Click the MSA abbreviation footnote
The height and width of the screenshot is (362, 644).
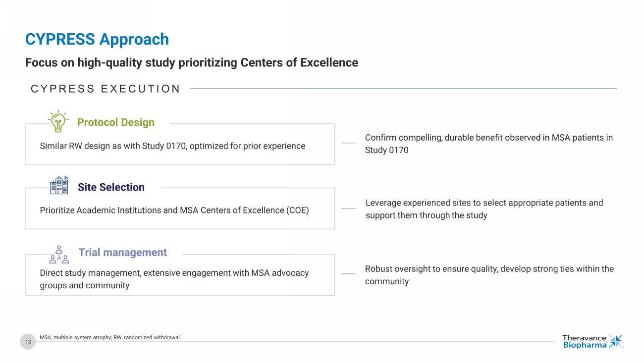[x=110, y=338]
